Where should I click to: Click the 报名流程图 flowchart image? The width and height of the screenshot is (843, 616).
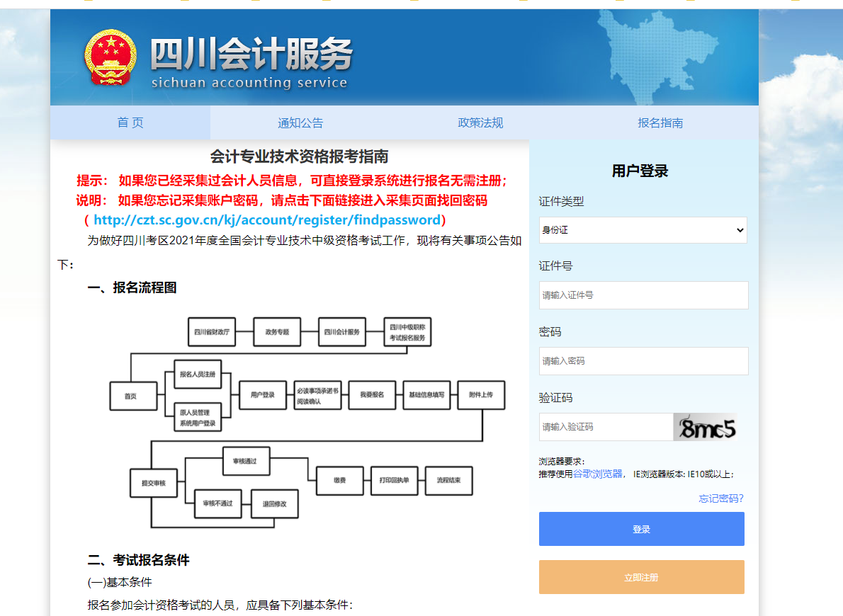tap(307, 421)
